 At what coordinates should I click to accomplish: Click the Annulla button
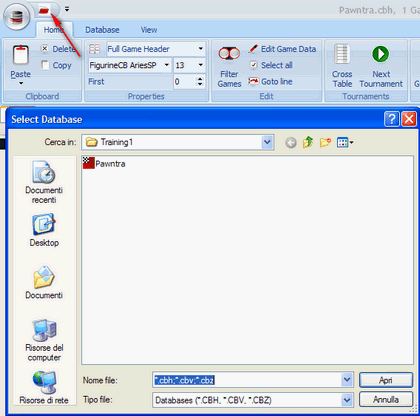pos(386,399)
